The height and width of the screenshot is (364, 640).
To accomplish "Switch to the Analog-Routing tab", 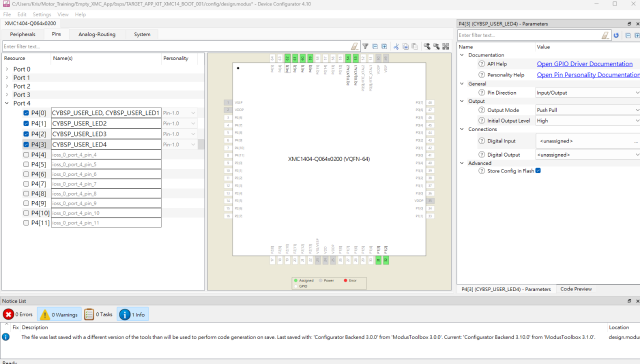I will (x=97, y=34).
